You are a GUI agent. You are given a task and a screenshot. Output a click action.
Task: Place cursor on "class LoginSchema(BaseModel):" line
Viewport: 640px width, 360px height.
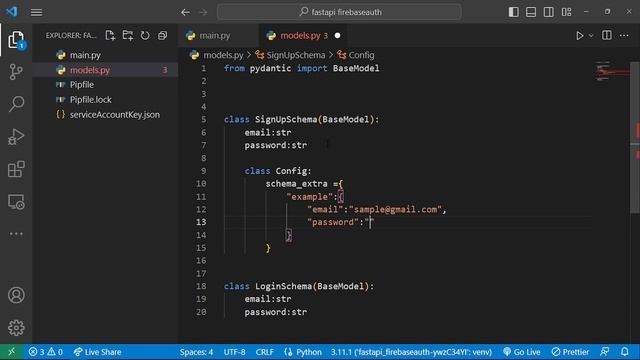point(298,286)
